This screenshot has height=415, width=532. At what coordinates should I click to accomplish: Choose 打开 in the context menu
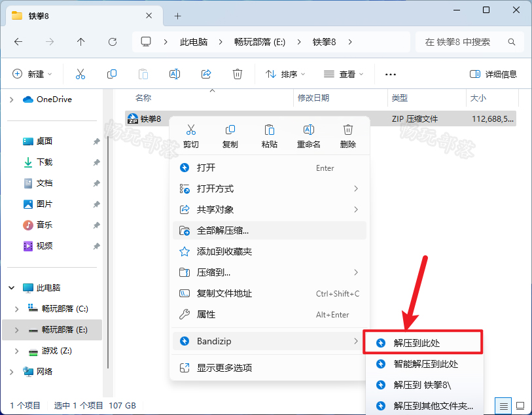pos(270,168)
